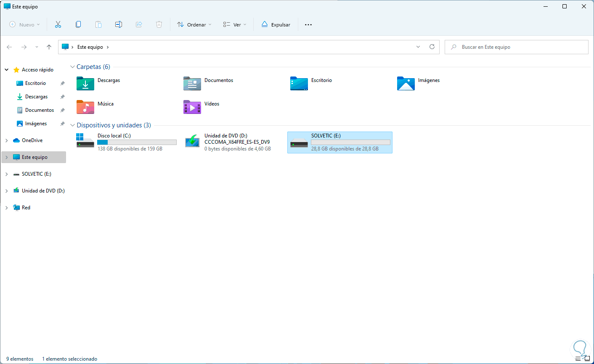The image size is (594, 364).
Task: Open the three-dots See more menu
Action: (308, 25)
